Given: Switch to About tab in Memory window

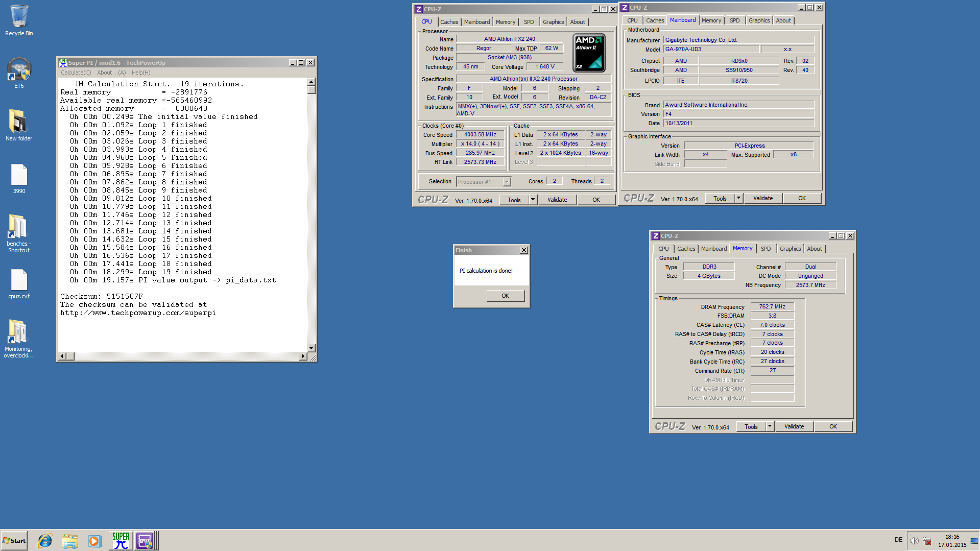Looking at the screenshot, I should [815, 249].
